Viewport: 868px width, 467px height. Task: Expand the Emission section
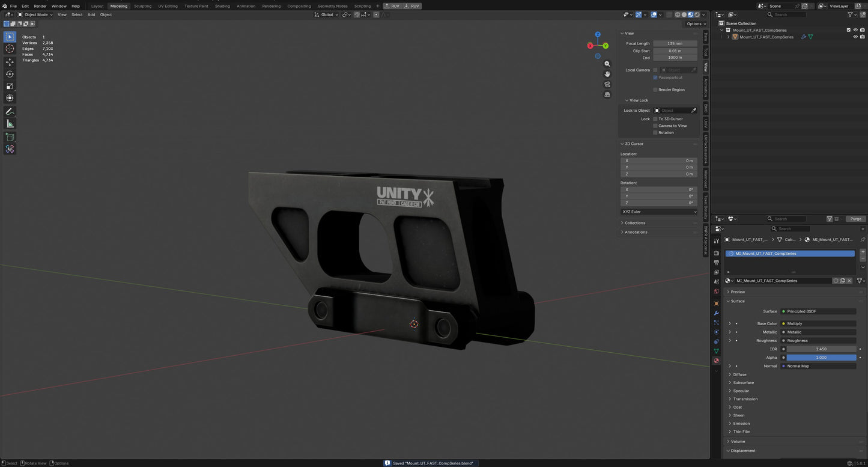pos(741,424)
